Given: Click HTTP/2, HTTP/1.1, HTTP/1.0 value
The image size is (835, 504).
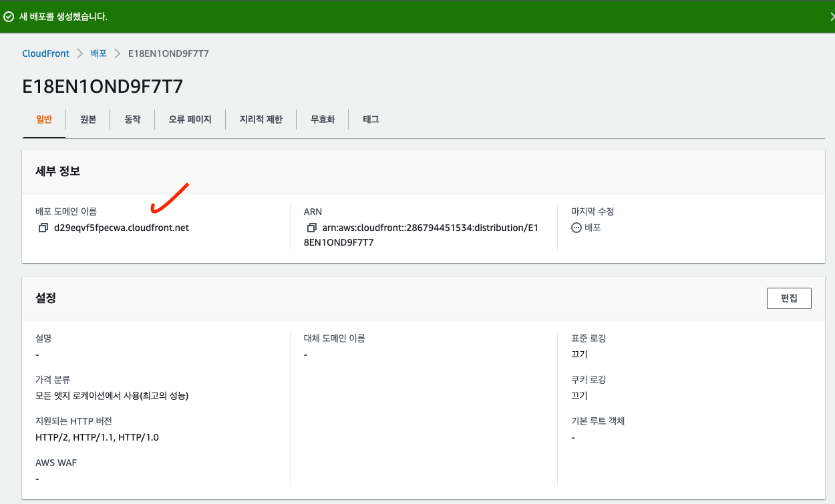Looking at the screenshot, I should tap(97, 437).
